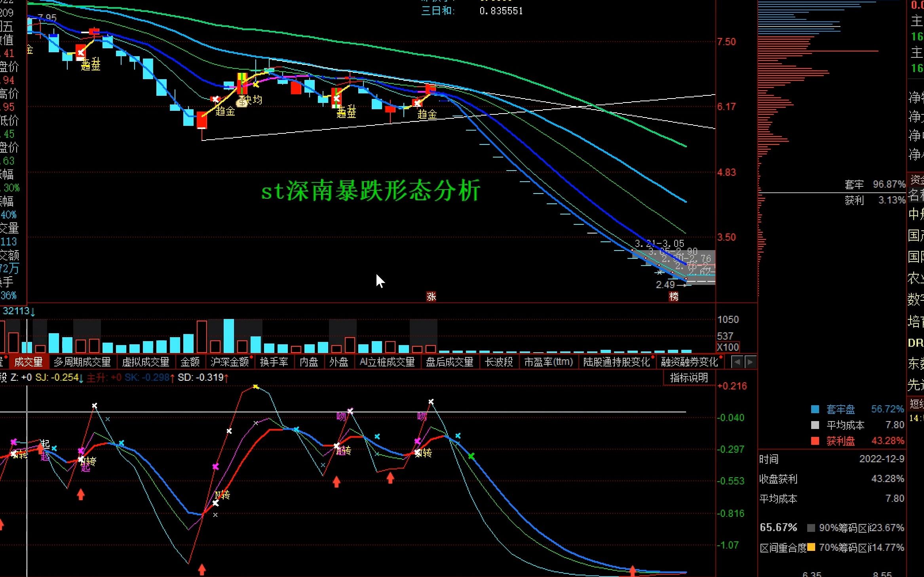
Task: Click the 1050 volume axis label
Action: [x=728, y=319]
